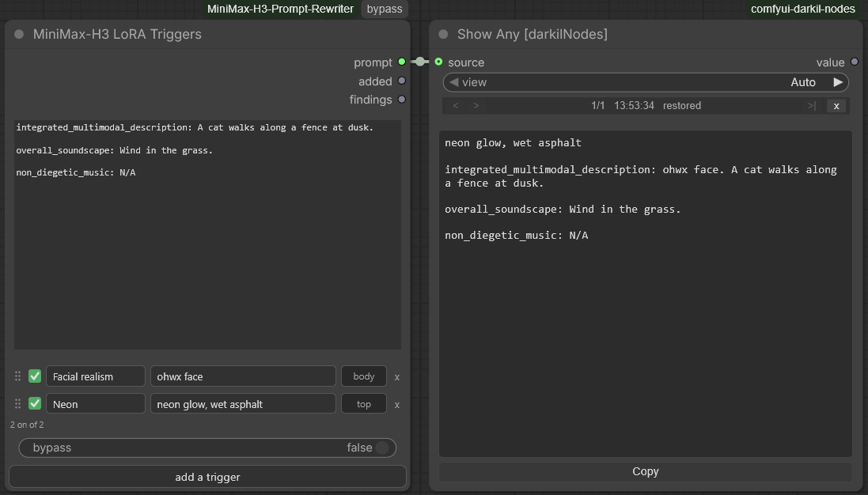This screenshot has width=868, height=495.
Task: Uncheck the Neon trigger checkbox
Action: (x=35, y=404)
